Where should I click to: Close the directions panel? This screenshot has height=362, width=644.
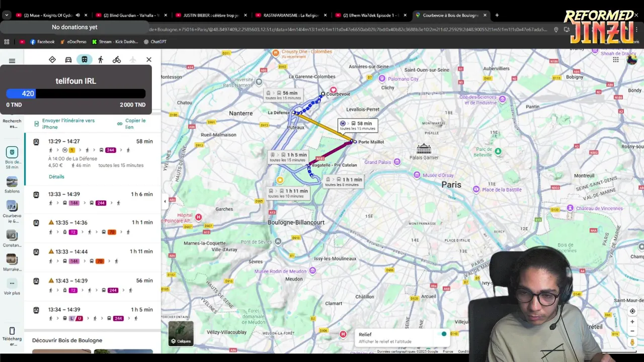click(149, 59)
